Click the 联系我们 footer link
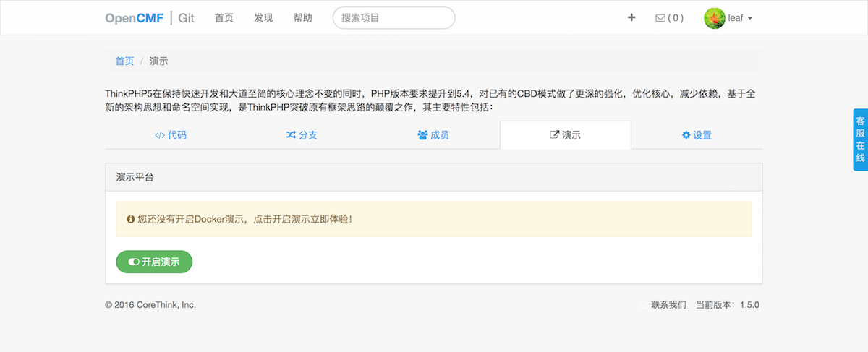868x352 pixels. tap(668, 305)
